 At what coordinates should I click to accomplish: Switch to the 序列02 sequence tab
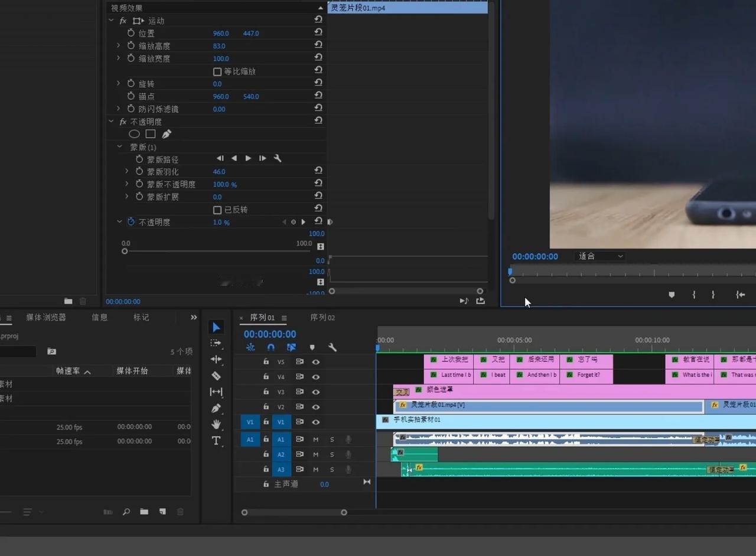pos(322,318)
